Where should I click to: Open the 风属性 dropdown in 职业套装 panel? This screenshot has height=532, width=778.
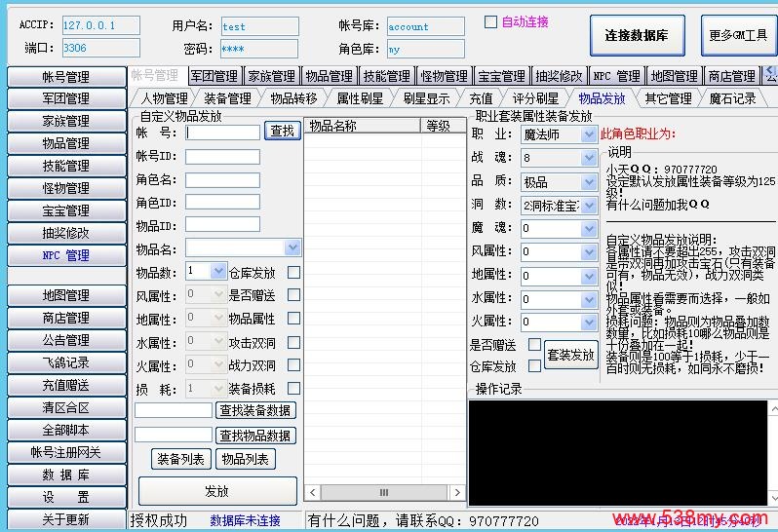589,251
